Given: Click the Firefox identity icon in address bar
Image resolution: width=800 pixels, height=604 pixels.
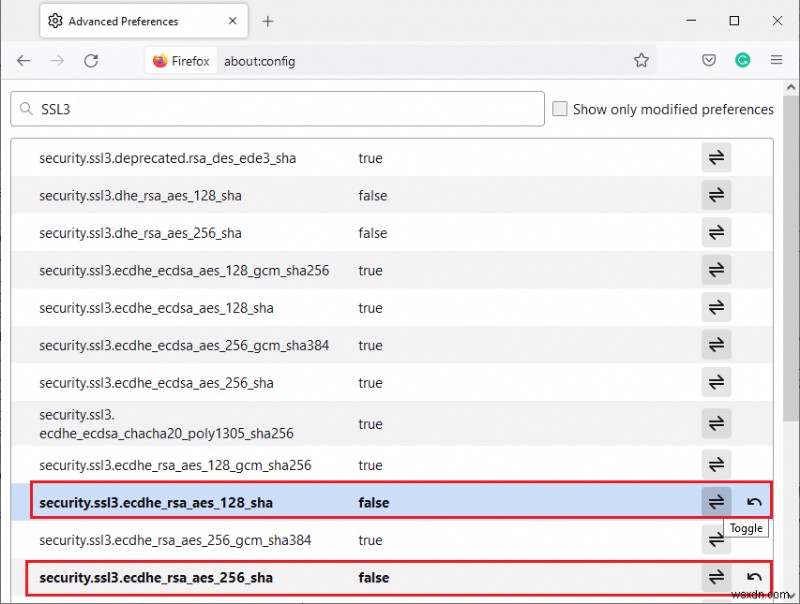Looking at the screenshot, I should (x=181, y=61).
